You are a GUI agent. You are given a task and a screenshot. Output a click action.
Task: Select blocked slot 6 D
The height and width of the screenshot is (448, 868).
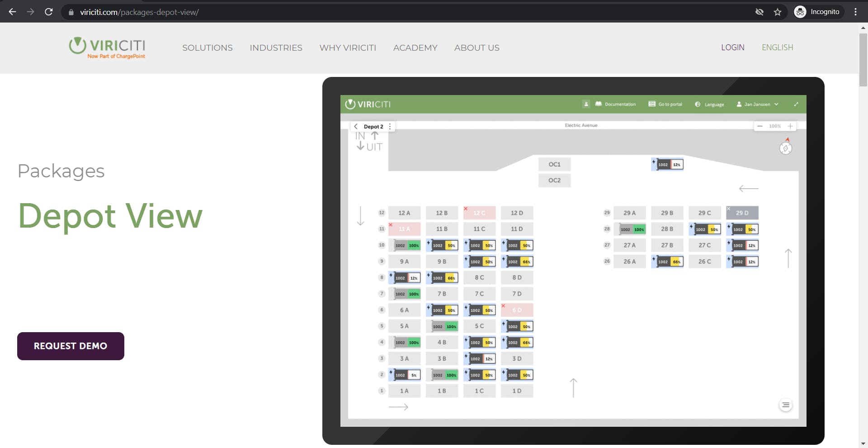[517, 310]
